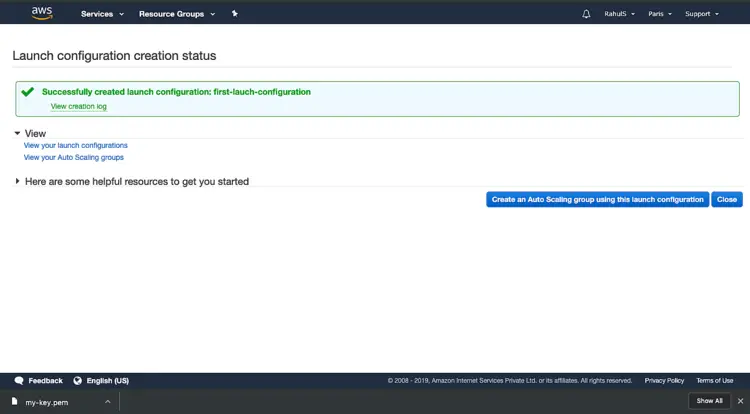The width and height of the screenshot is (750, 414).
Task: Open the Feedback link in footer
Action: tap(45, 381)
